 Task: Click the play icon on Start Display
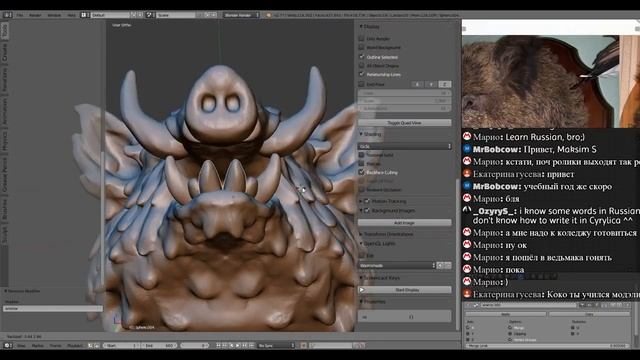(x=362, y=290)
